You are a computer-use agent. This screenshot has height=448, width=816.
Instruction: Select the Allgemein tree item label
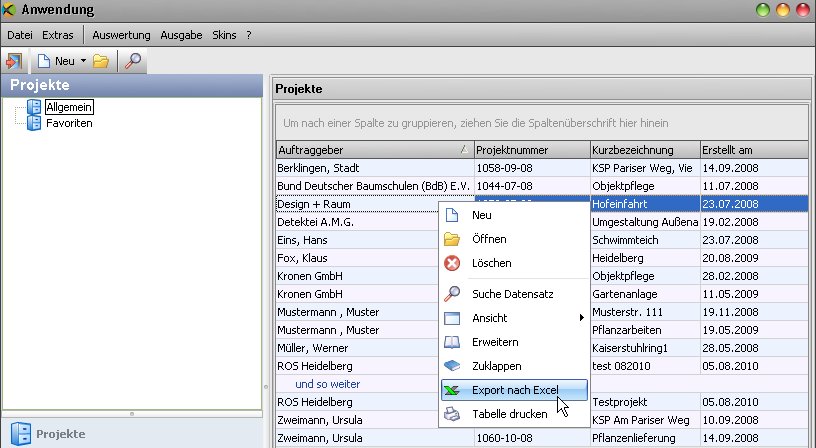coord(69,107)
